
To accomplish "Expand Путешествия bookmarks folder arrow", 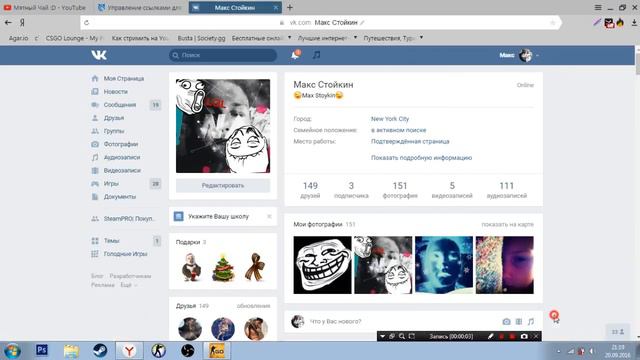I will [x=421, y=38].
